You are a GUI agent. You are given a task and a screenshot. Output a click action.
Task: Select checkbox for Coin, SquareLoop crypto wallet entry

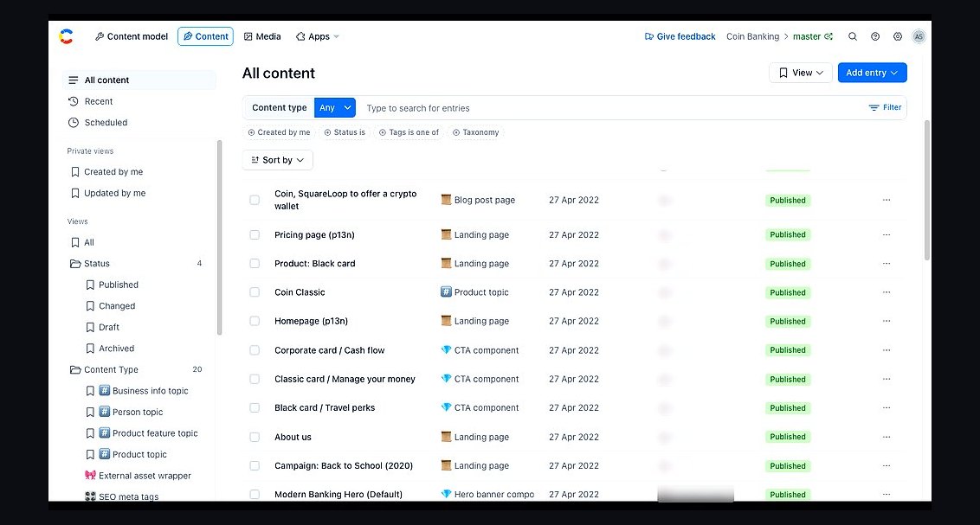(x=255, y=200)
